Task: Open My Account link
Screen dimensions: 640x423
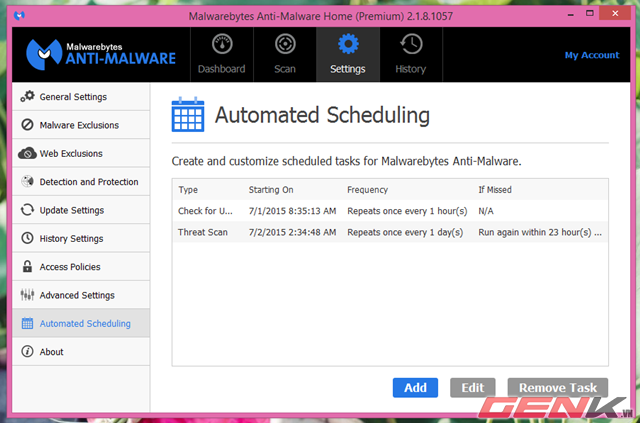Action: (592, 55)
